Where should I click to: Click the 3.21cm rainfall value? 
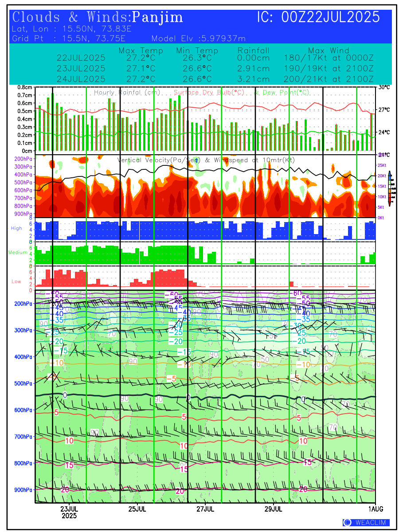click(254, 79)
